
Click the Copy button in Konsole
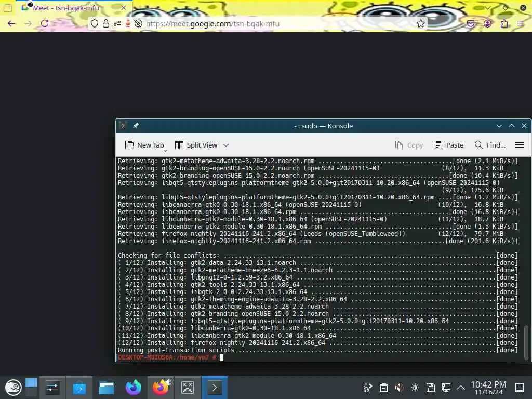(x=409, y=145)
